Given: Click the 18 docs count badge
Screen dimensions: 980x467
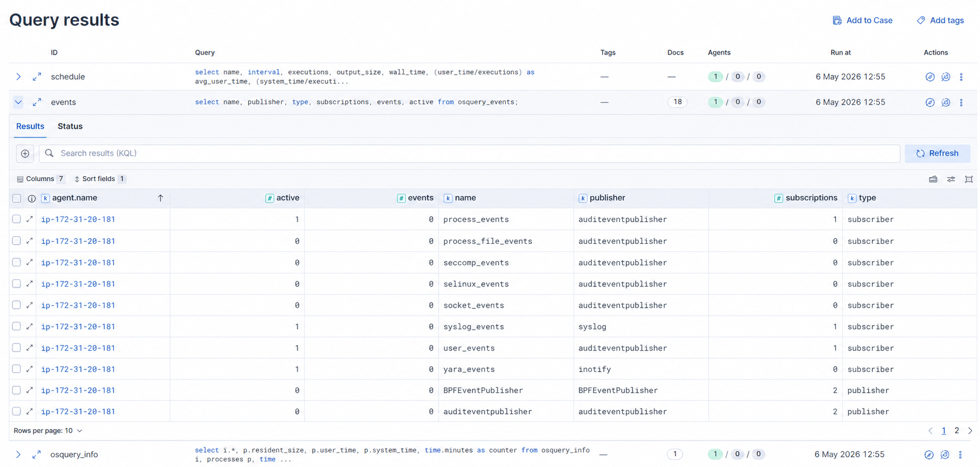Looking at the screenshot, I should coord(677,102).
